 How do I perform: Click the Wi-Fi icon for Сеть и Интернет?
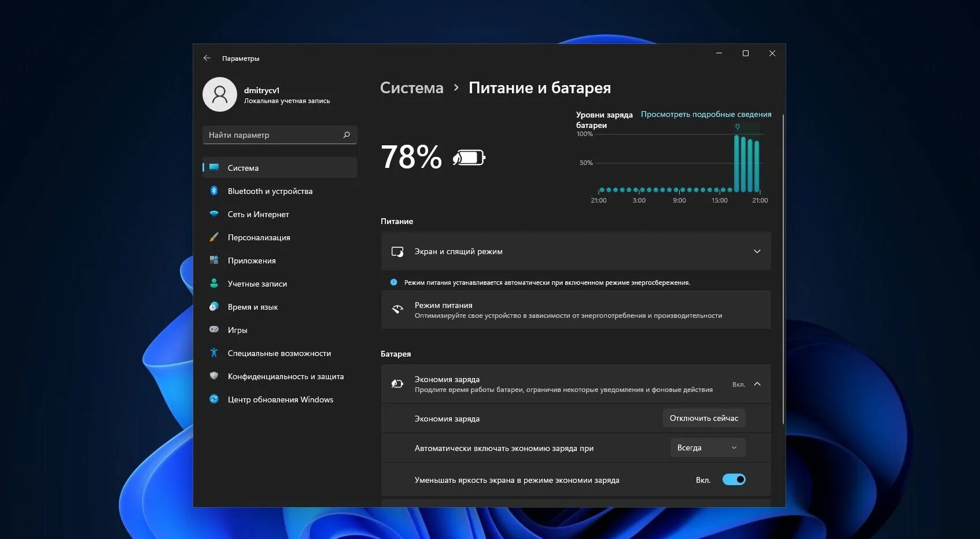click(214, 214)
